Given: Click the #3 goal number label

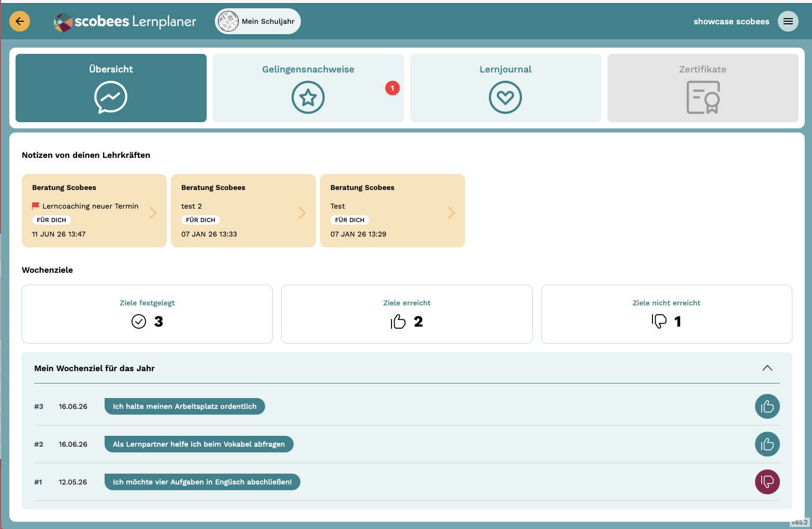Looking at the screenshot, I should click(x=39, y=406).
